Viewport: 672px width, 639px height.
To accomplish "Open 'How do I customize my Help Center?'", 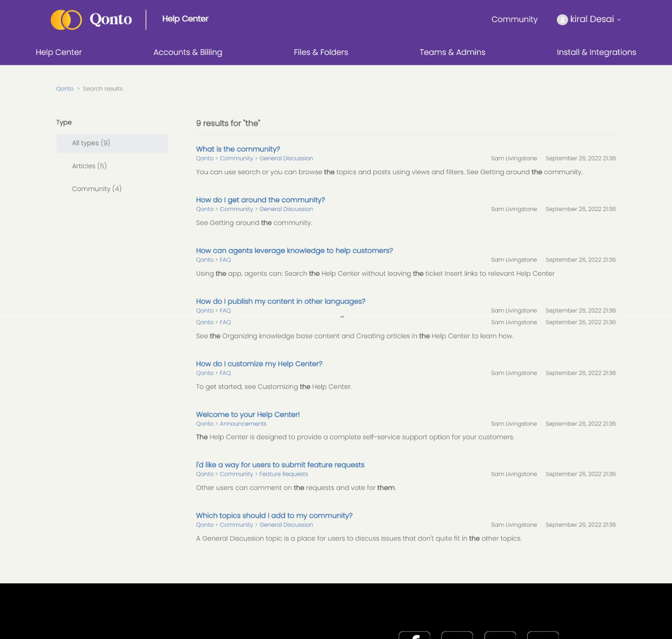I will click(259, 364).
